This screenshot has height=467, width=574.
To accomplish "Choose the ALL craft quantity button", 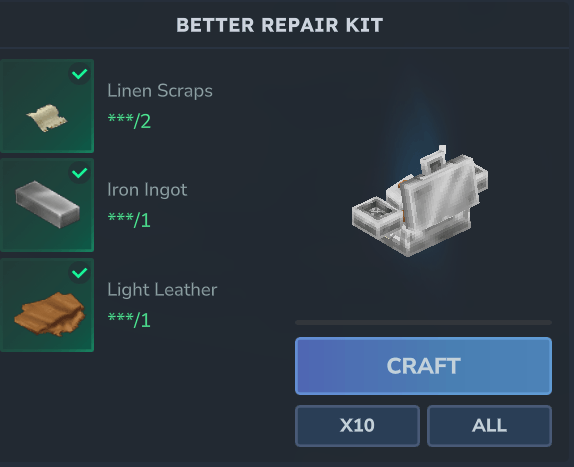I will click(x=489, y=426).
